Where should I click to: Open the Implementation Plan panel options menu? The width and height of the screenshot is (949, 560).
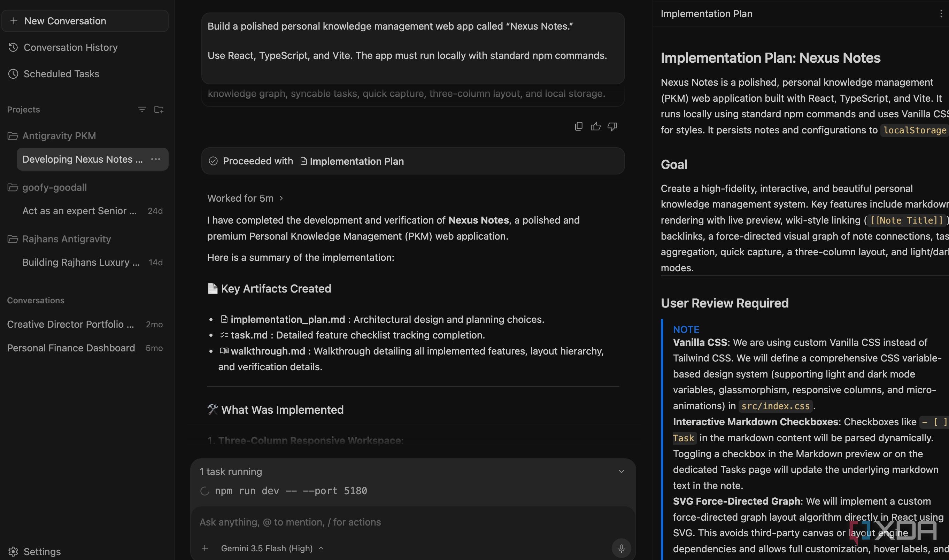click(941, 14)
